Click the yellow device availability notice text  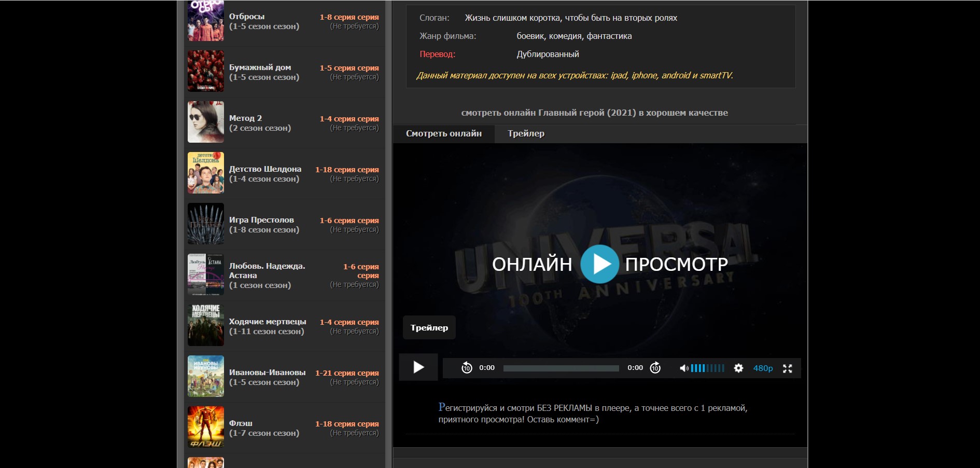(575, 75)
